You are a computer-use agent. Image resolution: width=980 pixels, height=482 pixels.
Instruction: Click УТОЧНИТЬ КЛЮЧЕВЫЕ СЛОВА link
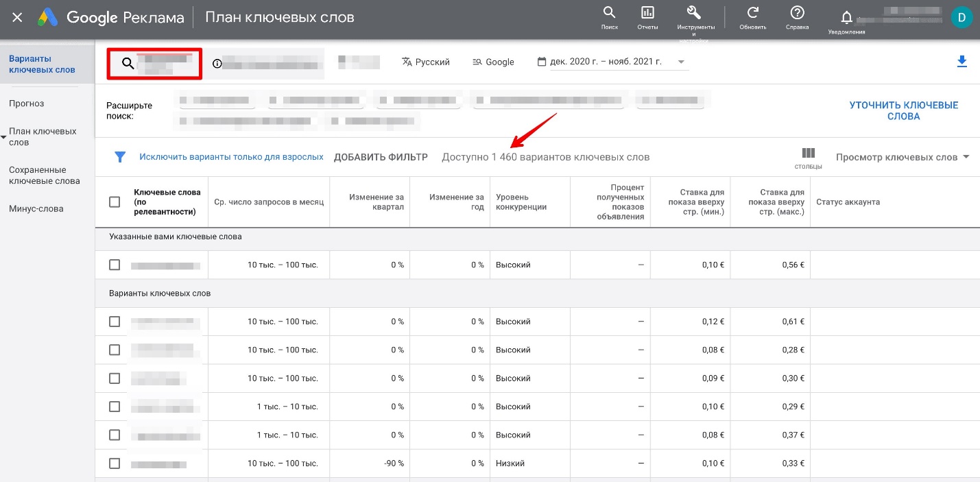(903, 110)
